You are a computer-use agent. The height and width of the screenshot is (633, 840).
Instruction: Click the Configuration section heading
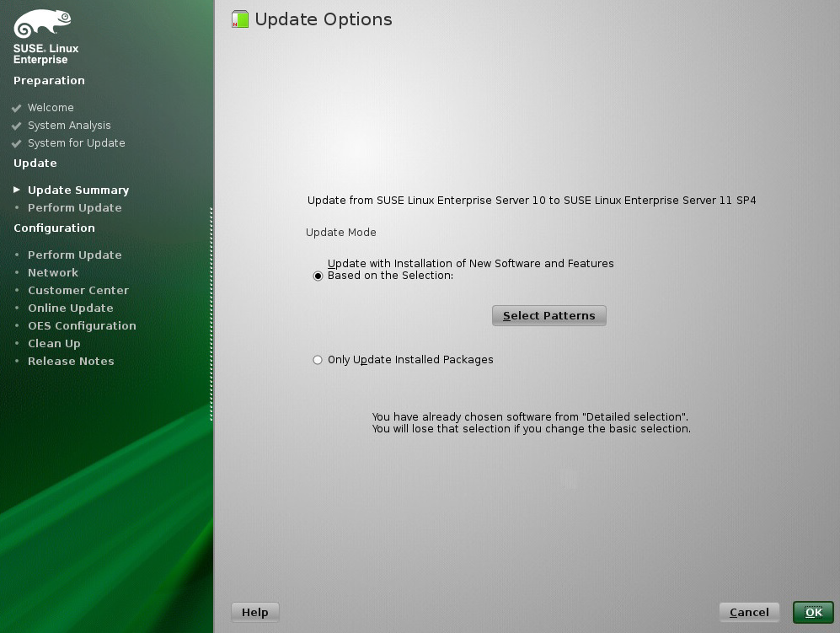(54, 228)
